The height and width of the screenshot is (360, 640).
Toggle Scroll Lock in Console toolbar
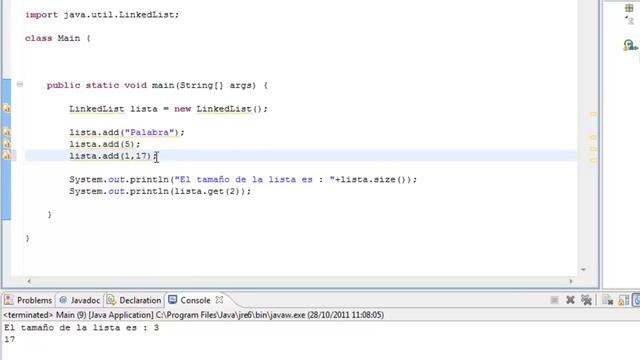623,300
